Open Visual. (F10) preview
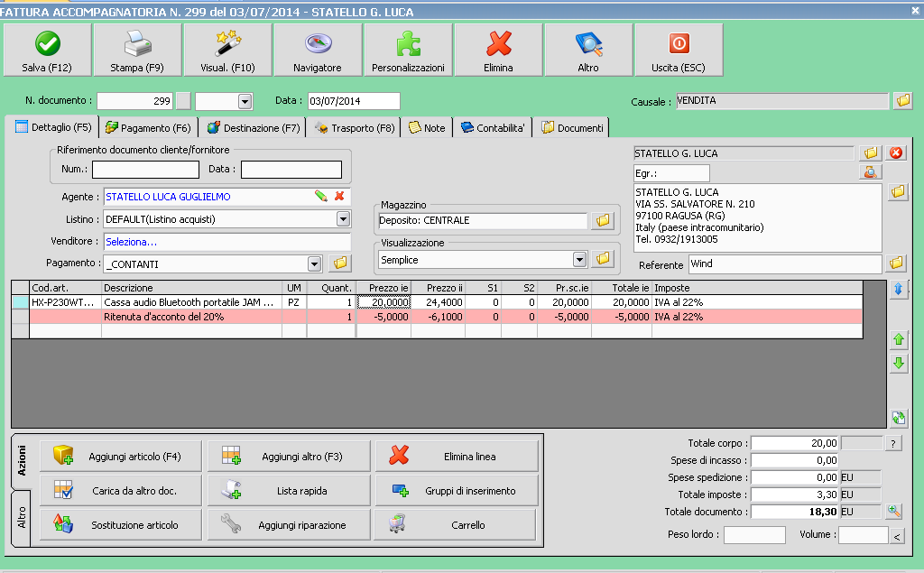The image size is (924, 573). pos(227,51)
